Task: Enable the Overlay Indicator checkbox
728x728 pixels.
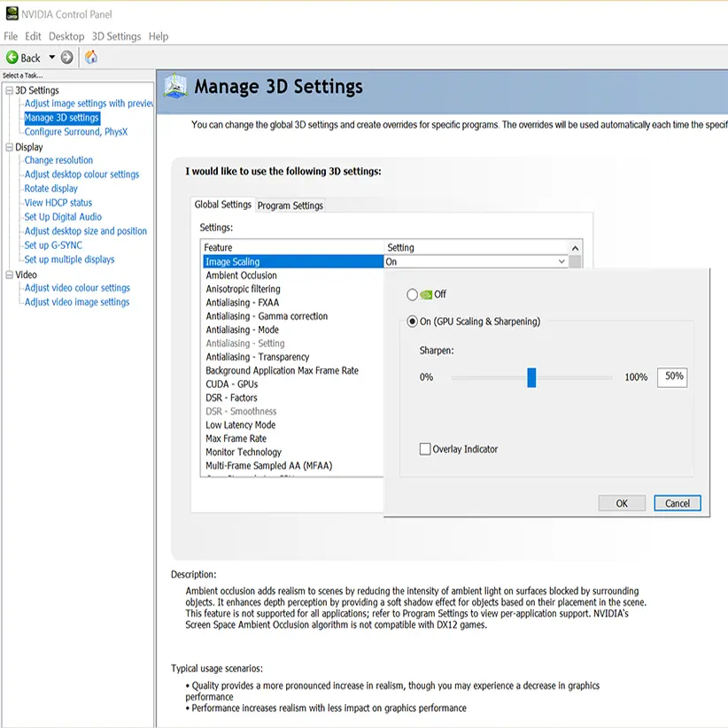Action: pos(425,449)
